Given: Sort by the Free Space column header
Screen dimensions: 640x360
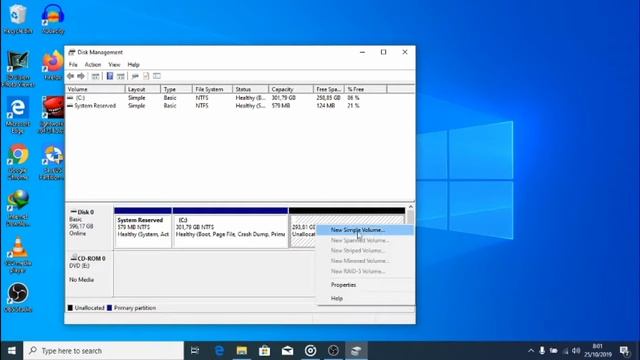Looking at the screenshot, I should point(329,89).
